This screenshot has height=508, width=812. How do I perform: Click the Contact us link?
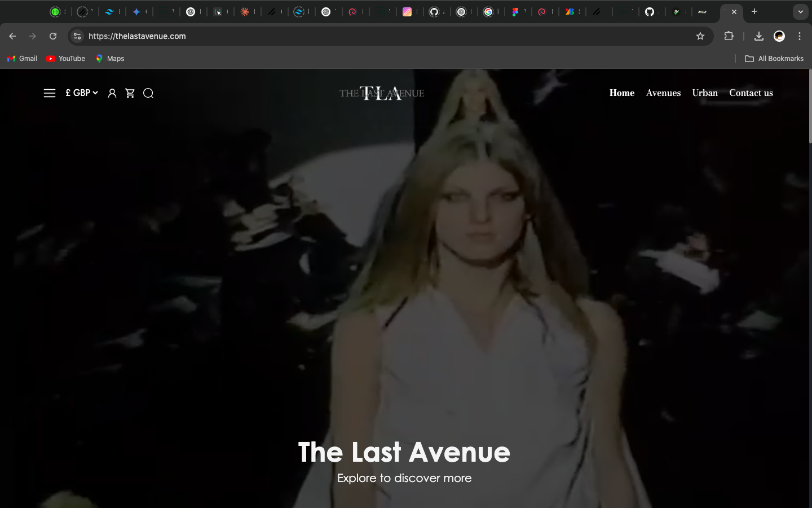click(751, 93)
